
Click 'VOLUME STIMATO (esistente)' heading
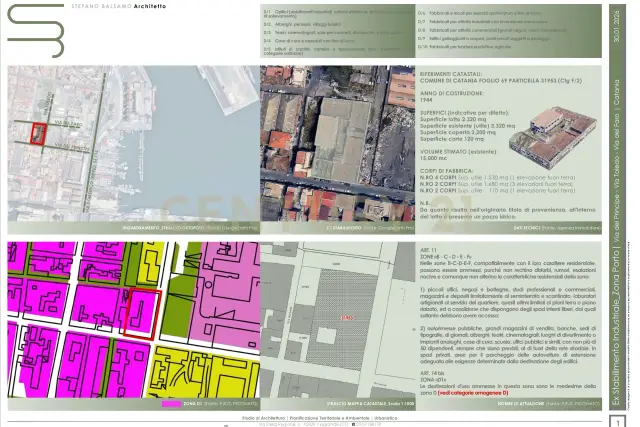458,152
